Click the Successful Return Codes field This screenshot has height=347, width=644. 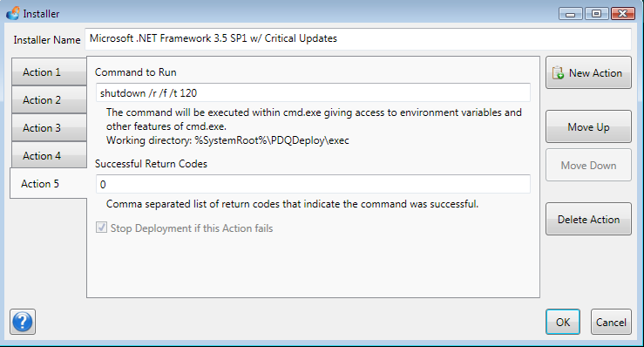pos(313,184)
